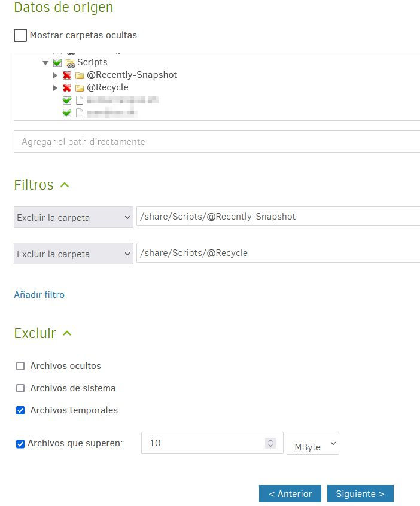This screenshot has height=506, width=420.
Task: Click the Agregar el path directamente field
Action: [217, 142]
